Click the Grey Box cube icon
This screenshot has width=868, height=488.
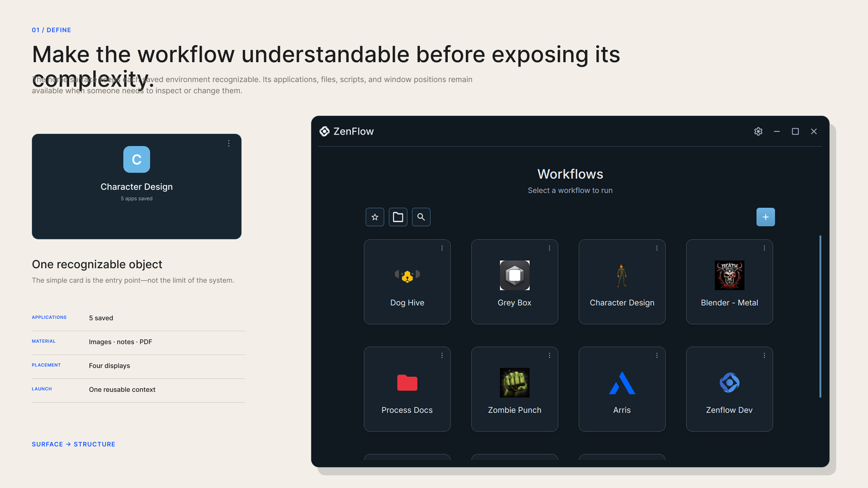(515, 275)
